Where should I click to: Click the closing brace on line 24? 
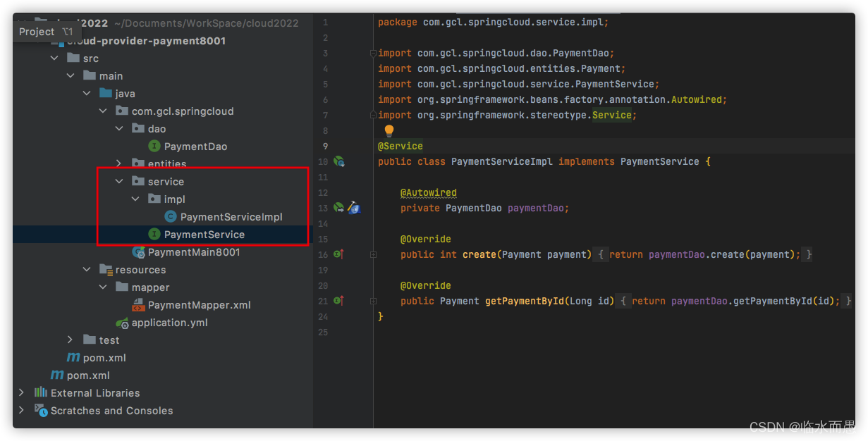(x=381, y=316)
